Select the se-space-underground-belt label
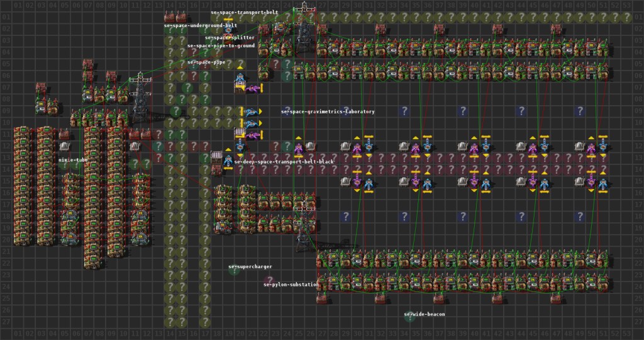Image resolution: width=644 pixels, height=340 pixels. coord(200,25)
